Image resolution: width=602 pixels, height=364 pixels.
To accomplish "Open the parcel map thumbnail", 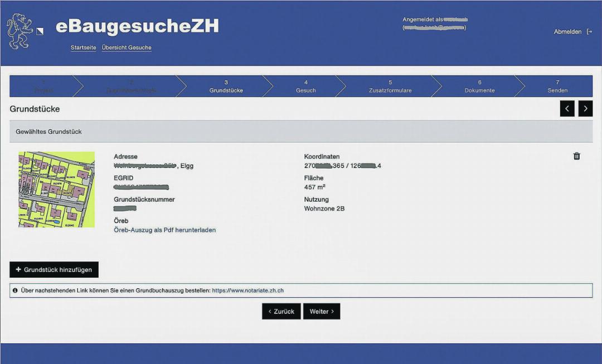I will coord(56,190).
